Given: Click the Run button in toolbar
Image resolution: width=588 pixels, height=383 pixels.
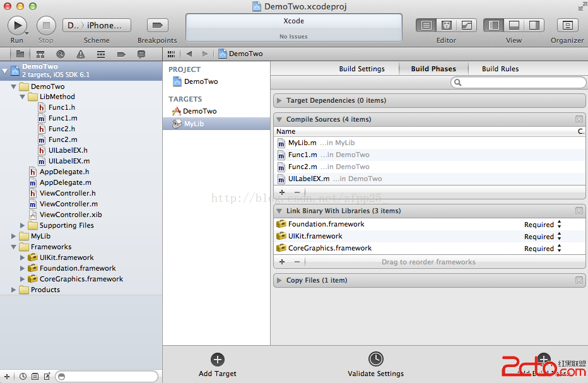Looking at the screenshot, I should point(16,25).
